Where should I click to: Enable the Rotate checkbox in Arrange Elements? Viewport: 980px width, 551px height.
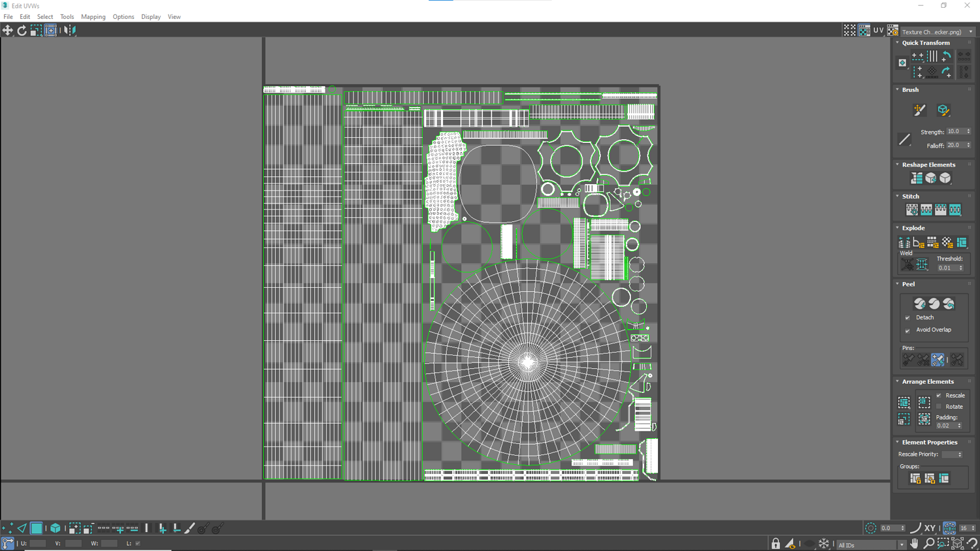coord(939,407)
